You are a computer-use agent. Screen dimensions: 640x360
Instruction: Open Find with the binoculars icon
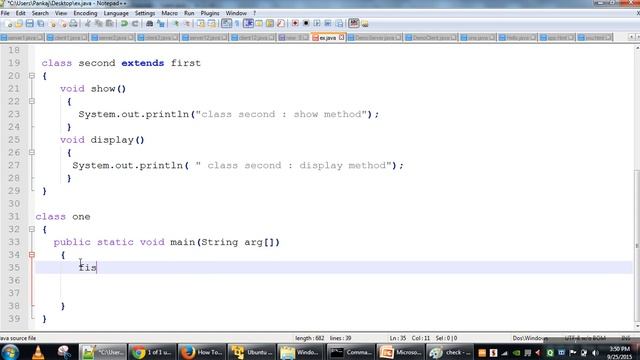pos(150,24)
